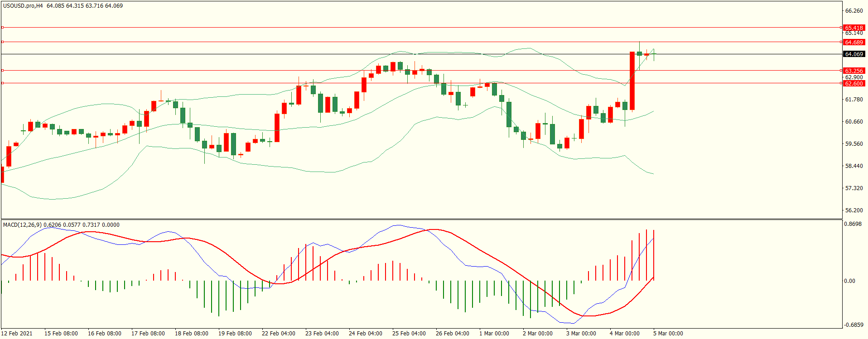Select the 64.689 resistance line label
This screenshot has height=339, width=868.
[854, 42]
